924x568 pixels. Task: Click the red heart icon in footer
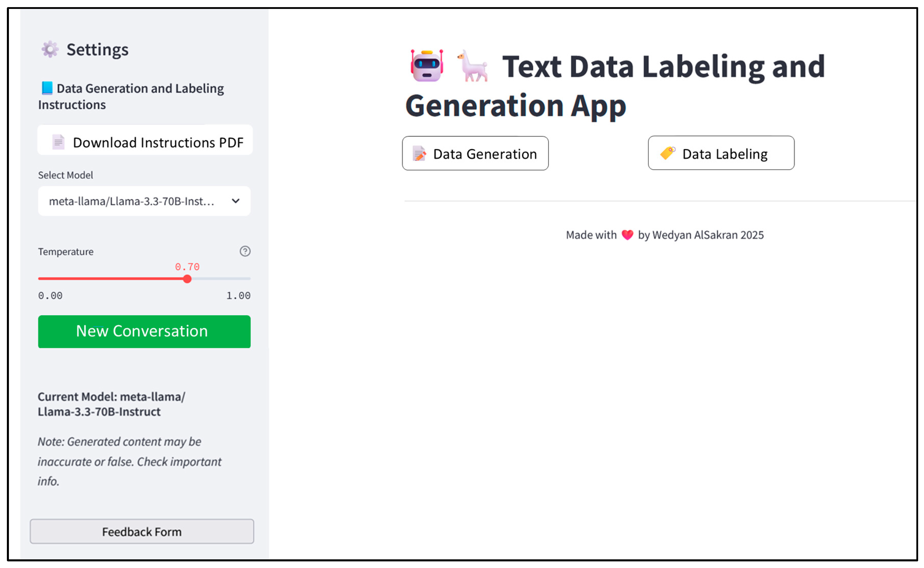click(627, 235)
